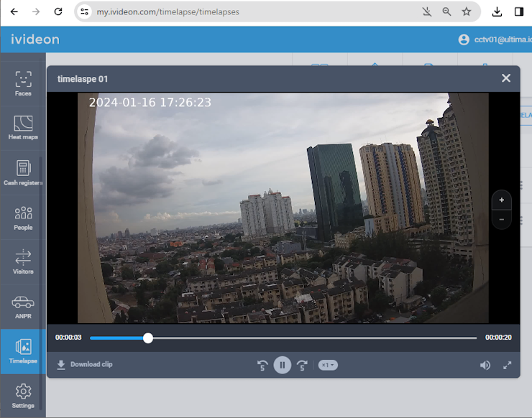Click the 00:00:03 elapsed time label

68,338
